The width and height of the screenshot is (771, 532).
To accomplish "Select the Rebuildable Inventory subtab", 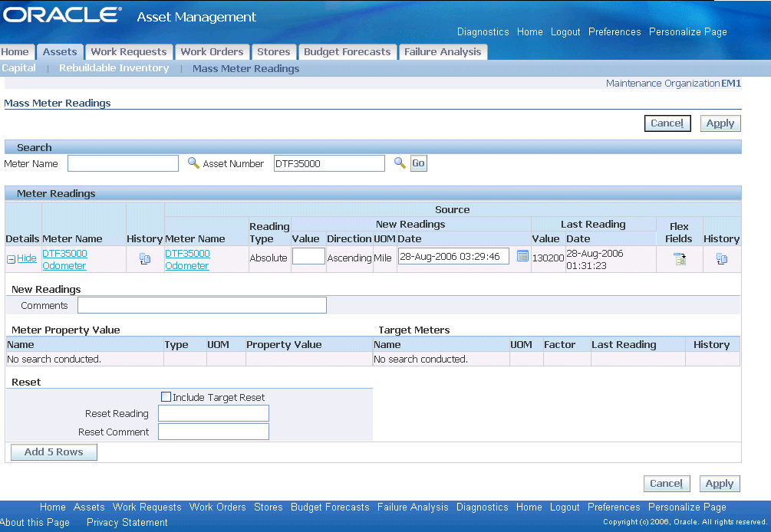I will 114,67.
